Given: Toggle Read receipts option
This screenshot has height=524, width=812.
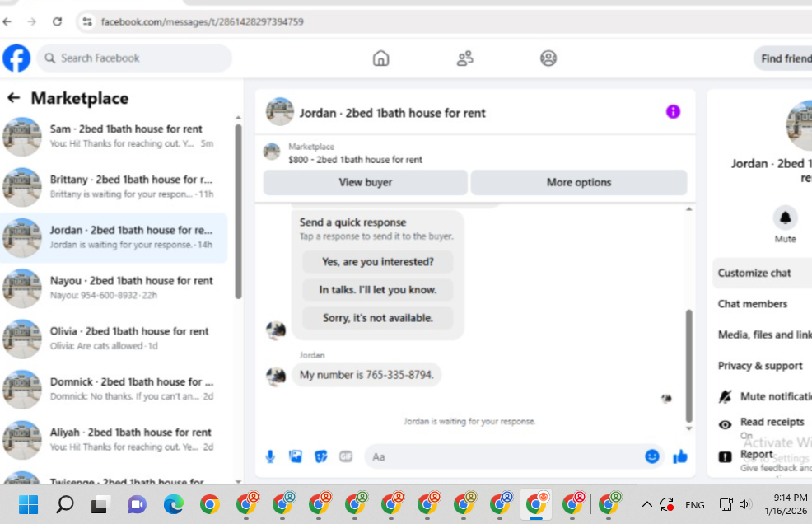Looking at the screenshot, I should tap(764, 426).
